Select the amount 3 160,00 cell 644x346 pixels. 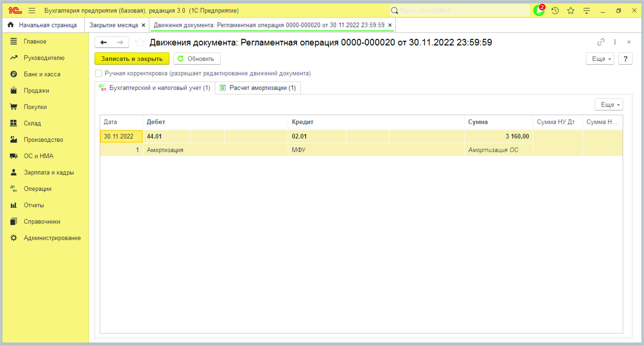499,136
